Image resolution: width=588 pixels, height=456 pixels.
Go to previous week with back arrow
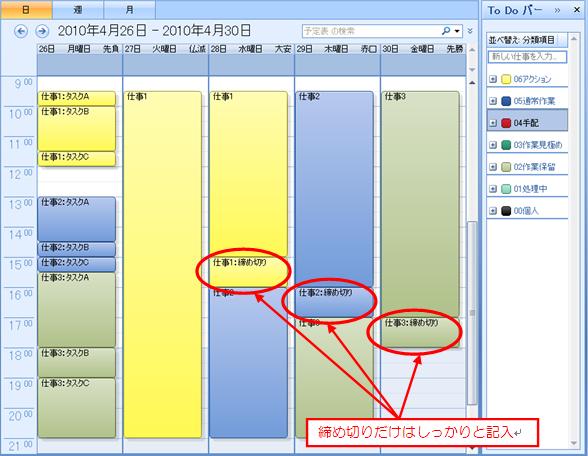click(21, 31)
